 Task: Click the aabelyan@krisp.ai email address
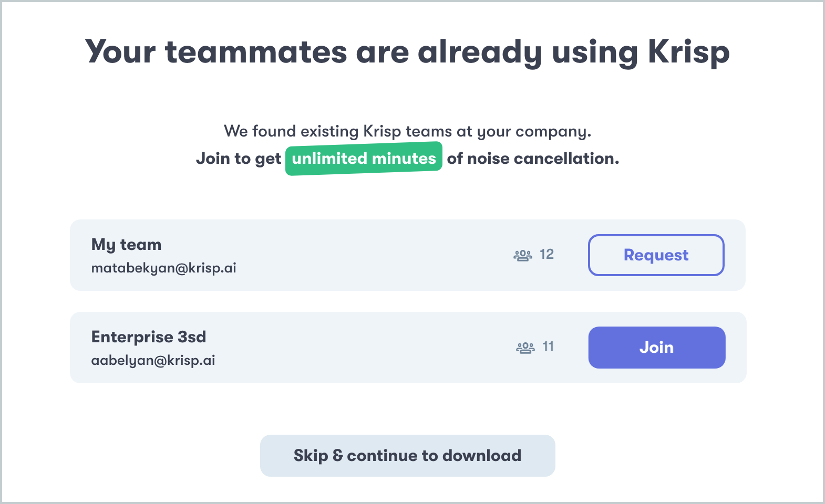click(153, 361)
